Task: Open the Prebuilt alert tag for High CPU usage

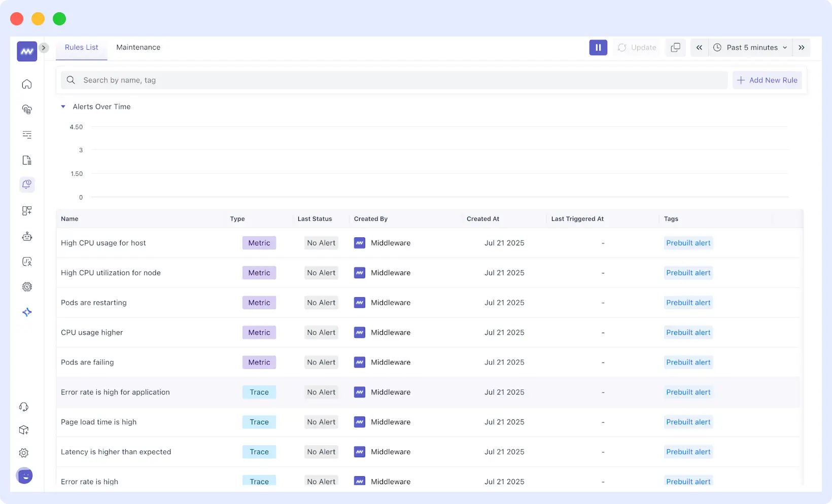Action: point(688,243)
